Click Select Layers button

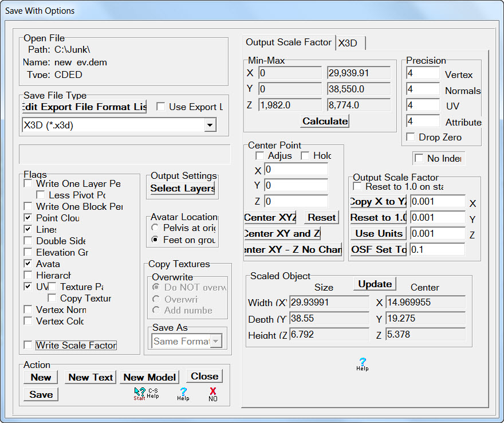tap(183, 188)
